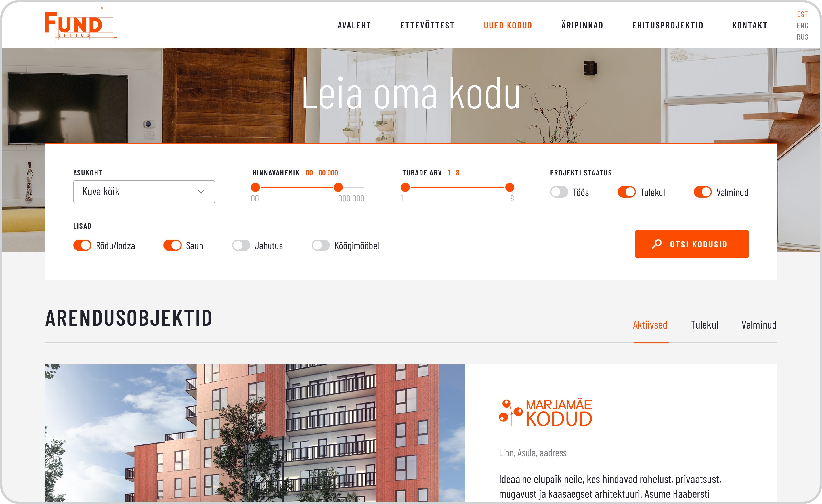
Task: Go to Ehitusprojektid in the navigation
Action: [668, 25]
